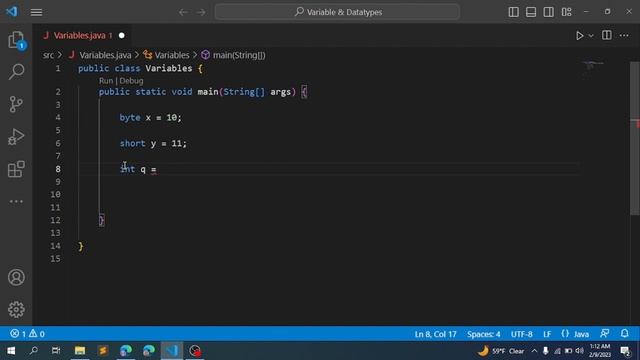Open the 59°F Clear weather widget

(501, 351)
